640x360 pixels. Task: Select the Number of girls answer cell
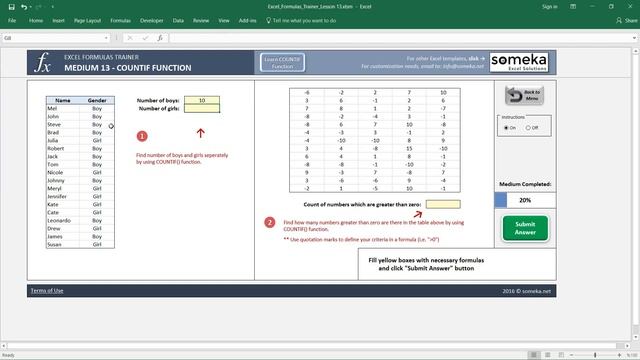(202, 109)
